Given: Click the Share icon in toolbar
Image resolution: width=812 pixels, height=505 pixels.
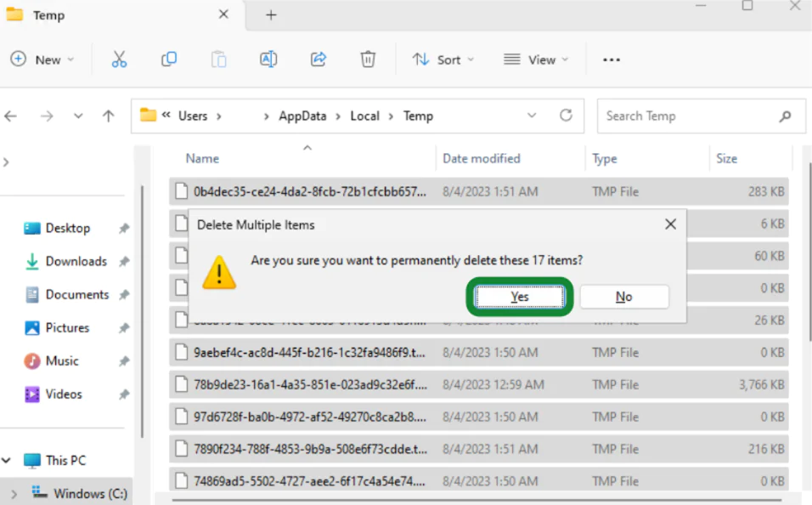Looking at the screenshot, I should point(318,60).
